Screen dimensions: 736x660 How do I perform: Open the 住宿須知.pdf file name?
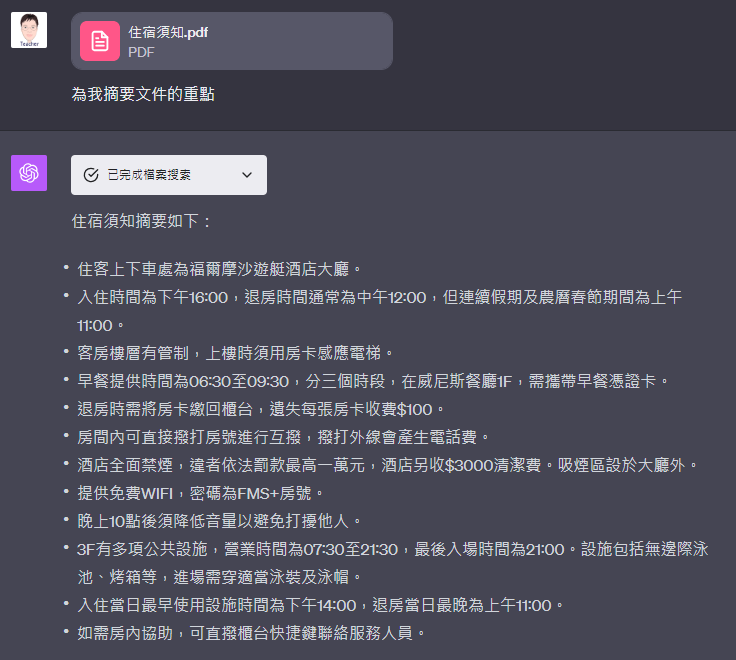coord(168,32)
